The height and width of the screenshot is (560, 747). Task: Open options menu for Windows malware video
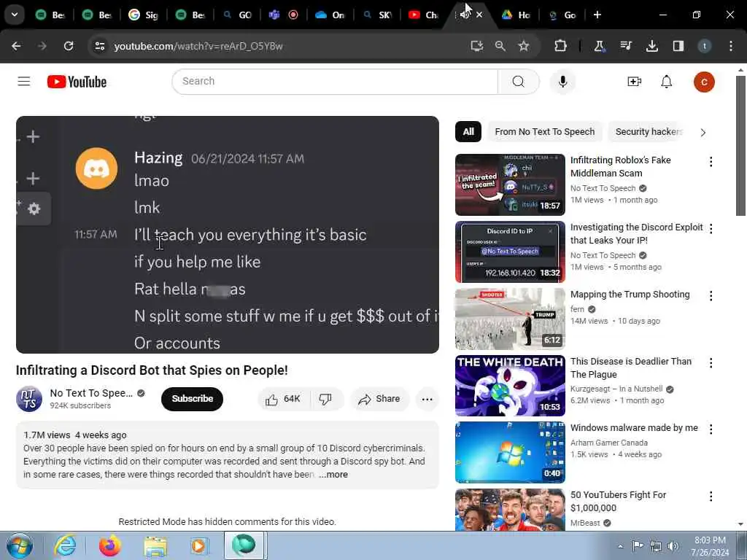(x=711, y=429)
